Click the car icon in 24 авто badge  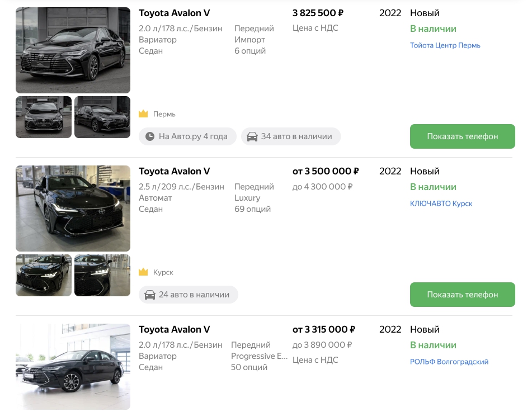(x=149, y=295)
